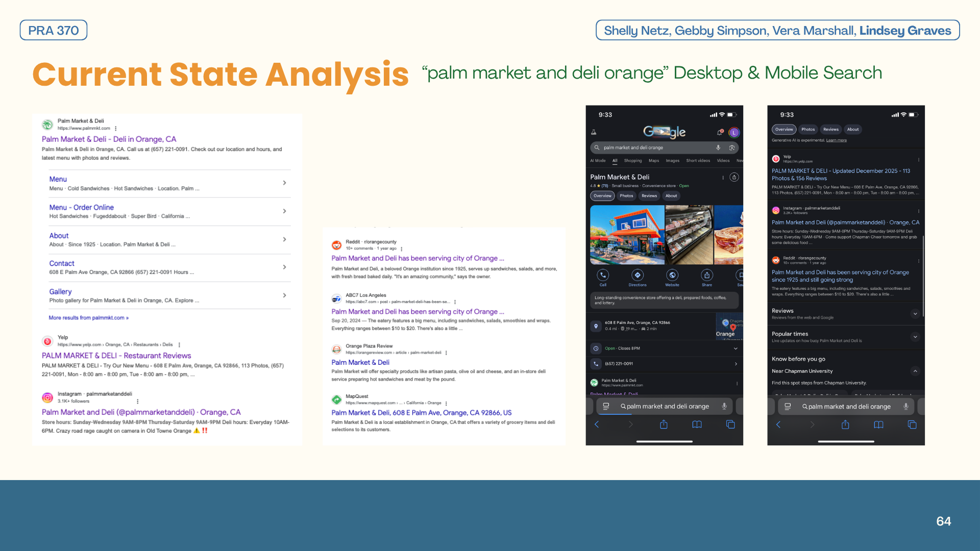Viewport: 980px width, 551px height.
Task: Click the Instagram icon in desktop results
Action: tap(47, 397)
